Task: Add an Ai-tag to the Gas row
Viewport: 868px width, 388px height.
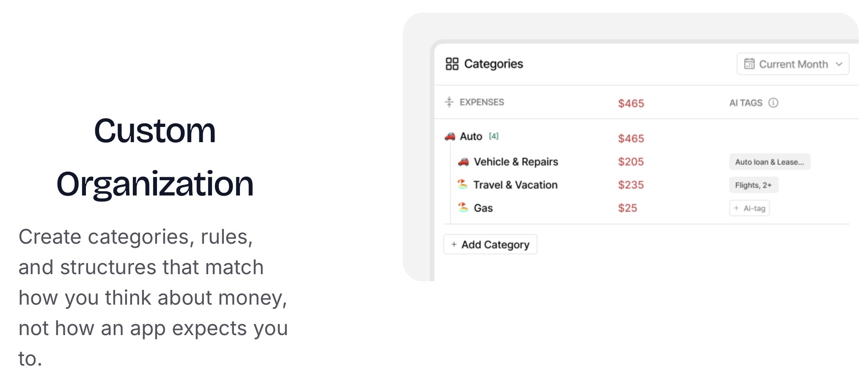Action: coord(749,208)
